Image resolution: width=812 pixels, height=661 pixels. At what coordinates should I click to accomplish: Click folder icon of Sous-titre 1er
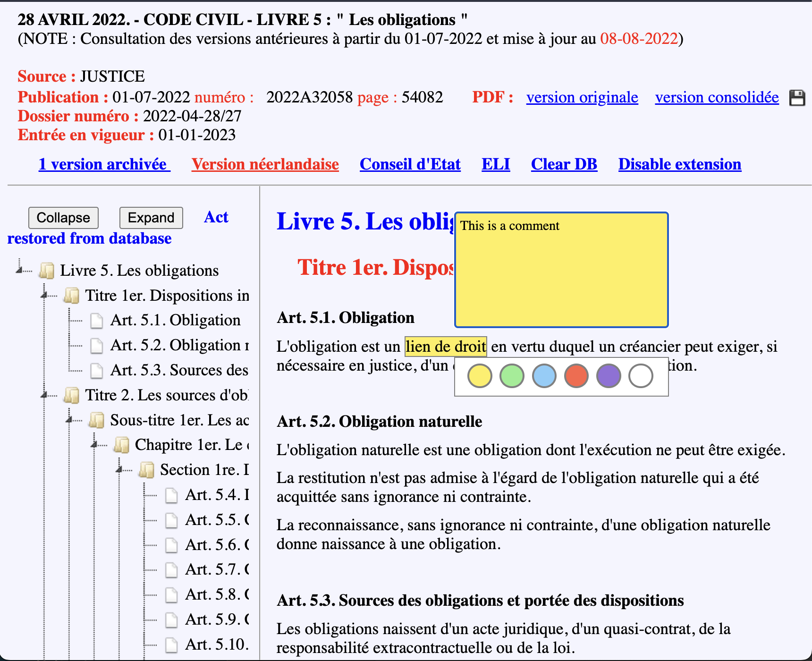(97, 420)
